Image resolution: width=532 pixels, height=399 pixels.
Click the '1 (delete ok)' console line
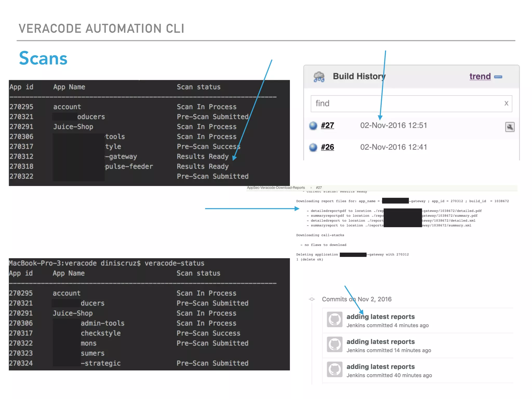[310, 260]
